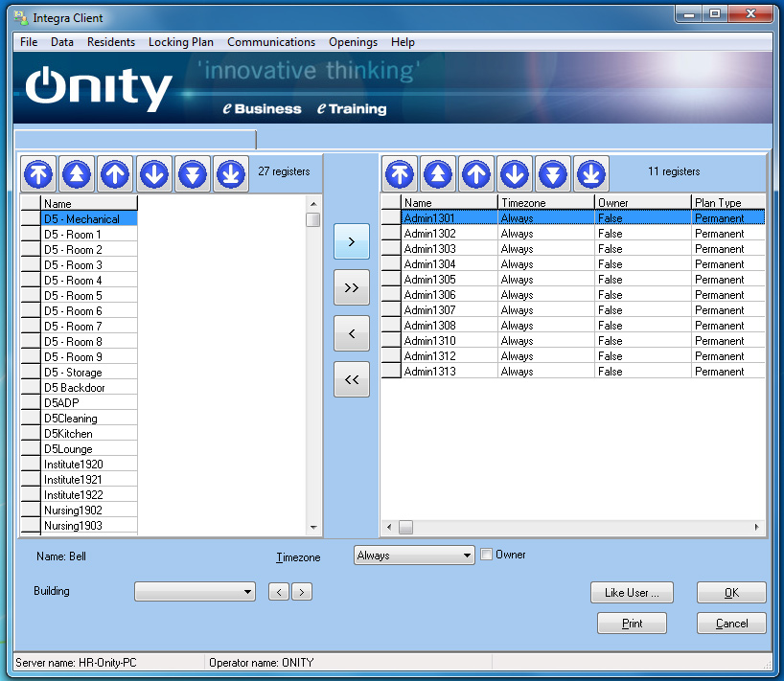Image resolution: width=784 pixels, height=681 pixels.
Task: Click the right list's horizontal scrollbar right arrow
Action: (756, 528)
